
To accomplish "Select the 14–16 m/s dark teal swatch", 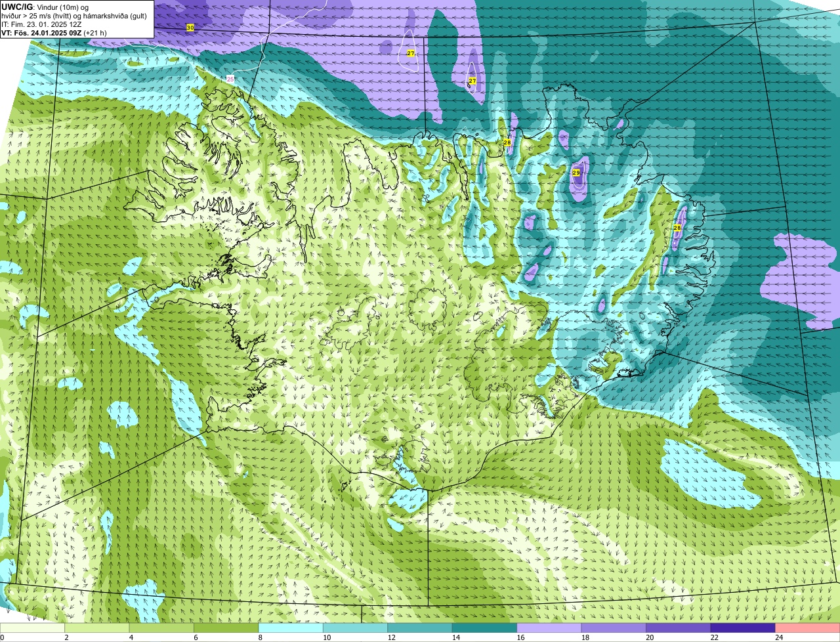I will click(484, 628).
